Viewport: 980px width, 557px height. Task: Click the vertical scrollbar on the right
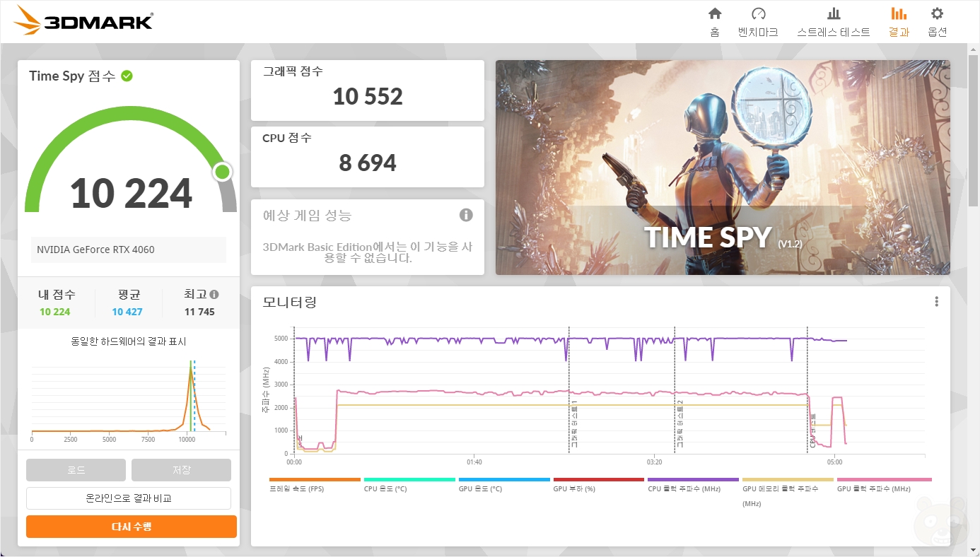(x=974, y=131)
